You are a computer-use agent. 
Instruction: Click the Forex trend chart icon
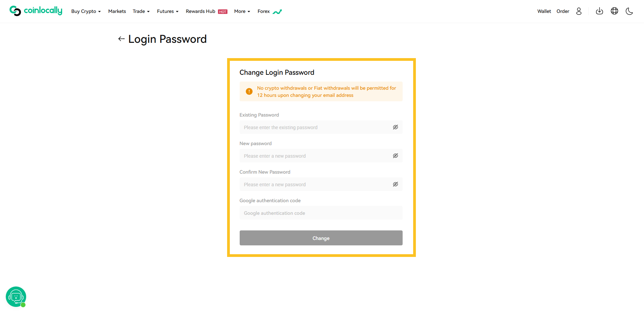point(277,12)
